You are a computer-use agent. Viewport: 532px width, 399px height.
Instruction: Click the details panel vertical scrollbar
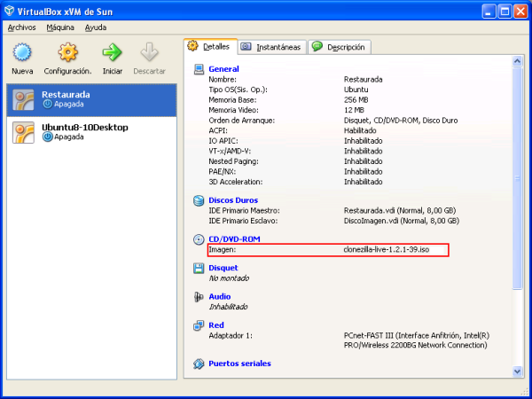pos(518,177)
